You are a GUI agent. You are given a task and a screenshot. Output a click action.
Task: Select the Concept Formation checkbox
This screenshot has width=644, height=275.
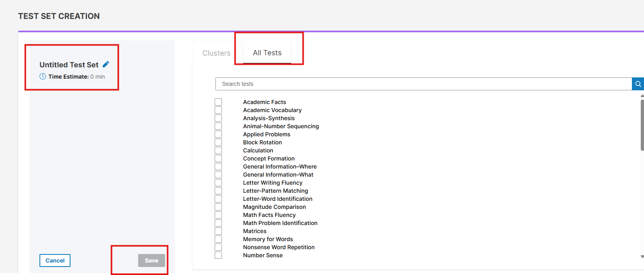(218, 158)
